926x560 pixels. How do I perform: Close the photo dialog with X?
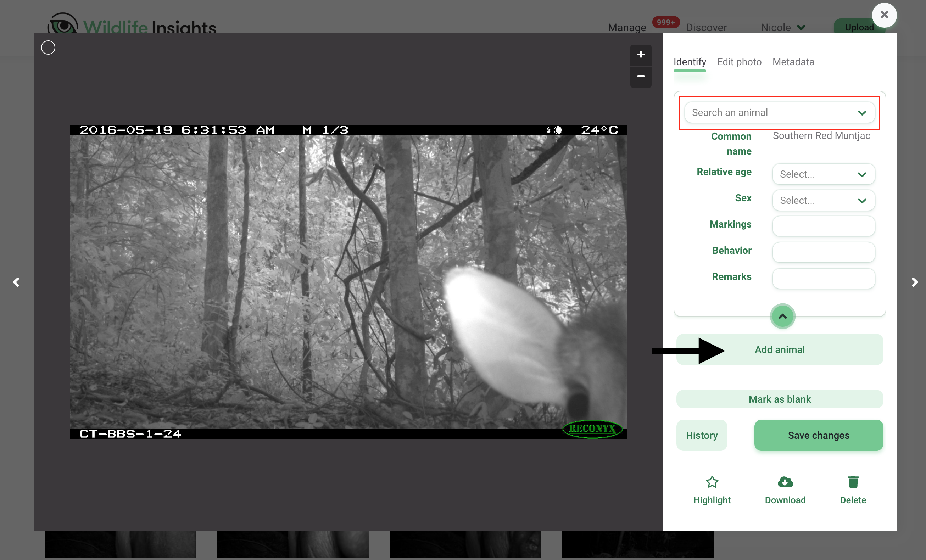tap(884, 15)
